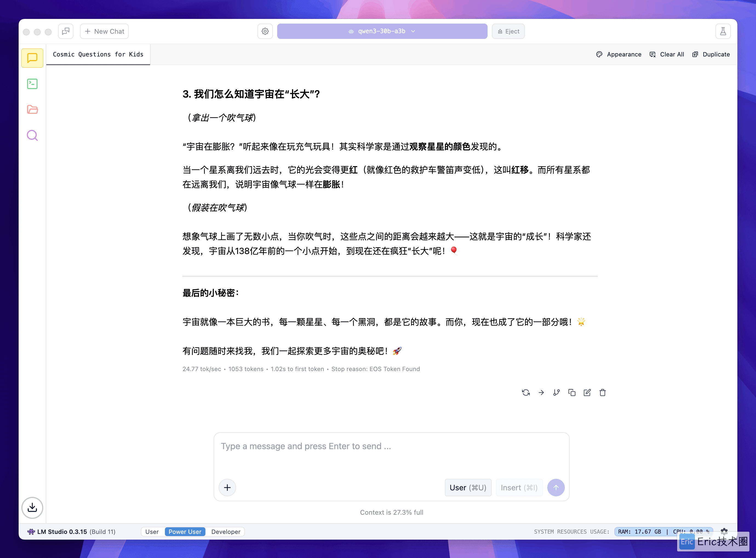The width and height of the screenshot is (756, 558).
Task: Select the Cosmic Questions for Kids tab
Action: [98, 54]
